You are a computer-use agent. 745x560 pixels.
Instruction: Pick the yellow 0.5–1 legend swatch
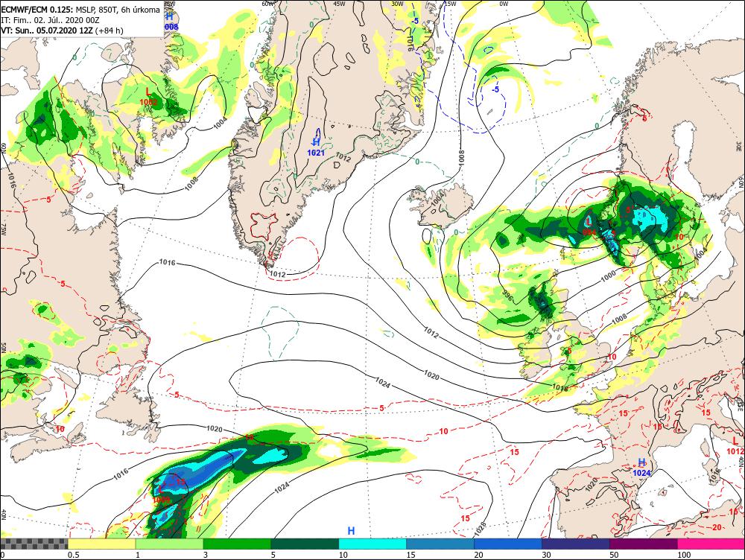coord(101,544)
